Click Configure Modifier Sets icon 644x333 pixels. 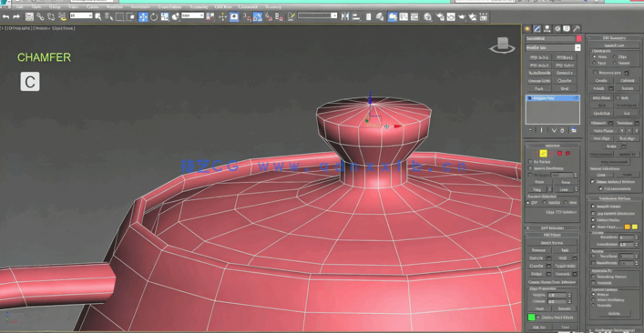(x=573, y=130)
